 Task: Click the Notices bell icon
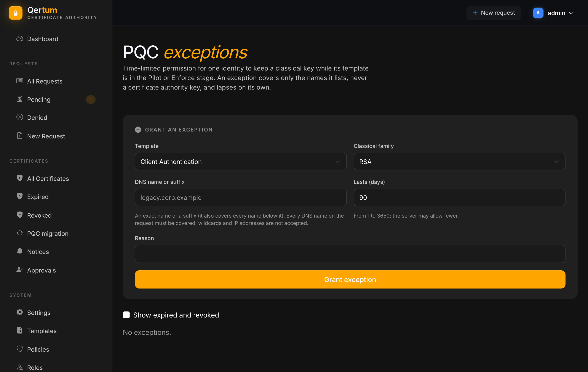[x=19, y=251]
